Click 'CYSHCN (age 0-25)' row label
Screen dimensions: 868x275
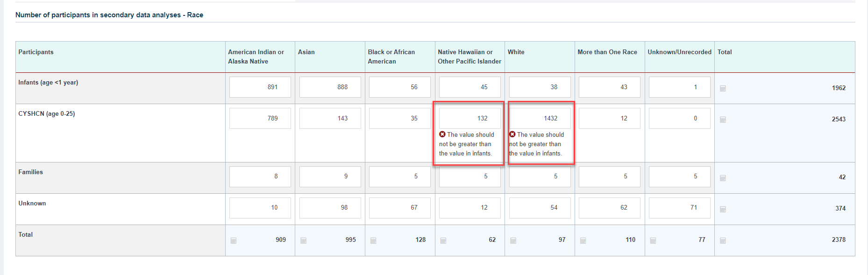point(47,114)
